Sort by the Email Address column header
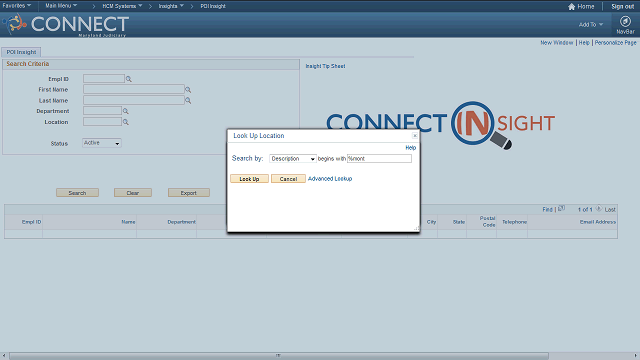The image size is (640, 360). (598, 222)
